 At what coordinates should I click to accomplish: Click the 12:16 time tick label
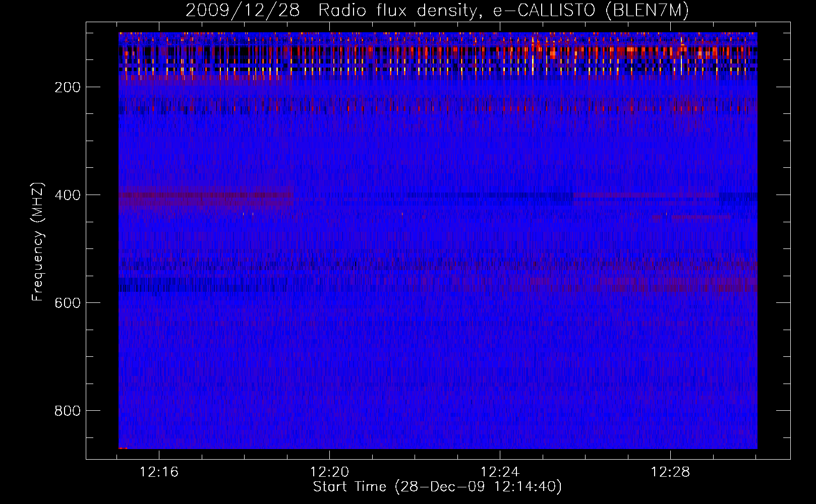point(159,472)
